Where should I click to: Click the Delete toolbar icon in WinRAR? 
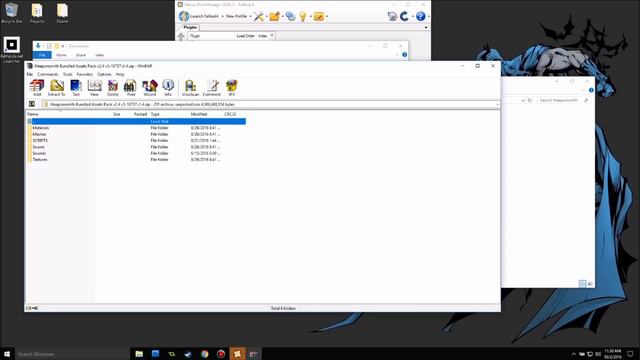click(113, 87)
